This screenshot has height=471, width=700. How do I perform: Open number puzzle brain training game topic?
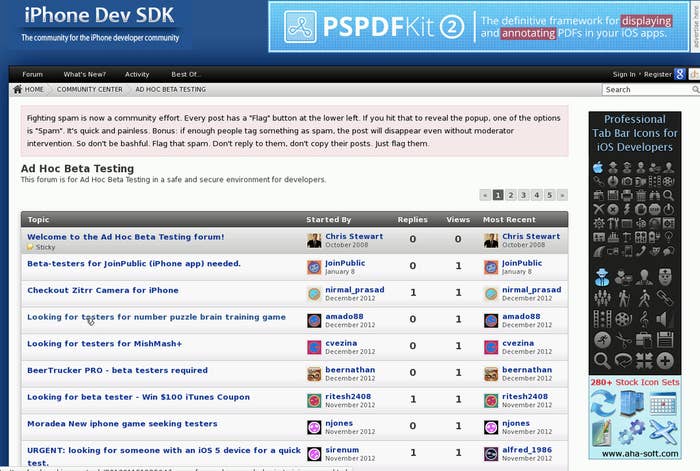[156, 317]
